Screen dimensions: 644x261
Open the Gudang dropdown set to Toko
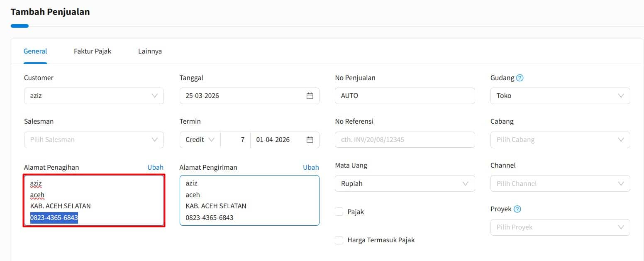coord(560,96)
